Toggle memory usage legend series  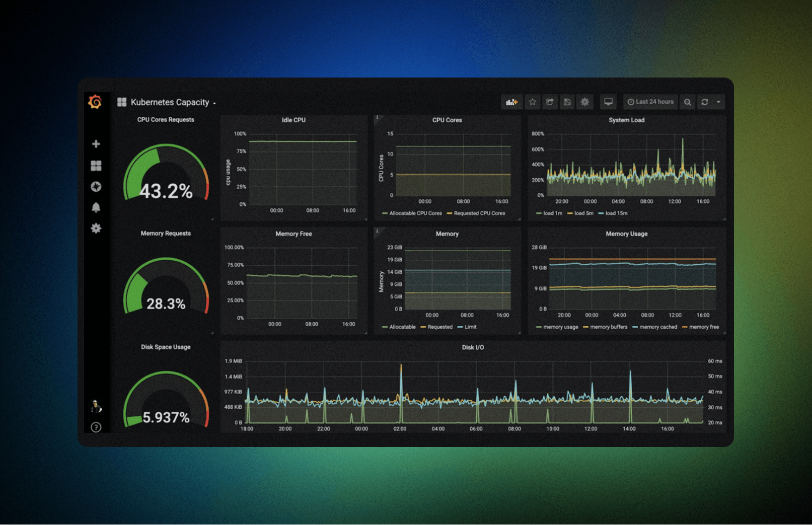click(557, 327)
